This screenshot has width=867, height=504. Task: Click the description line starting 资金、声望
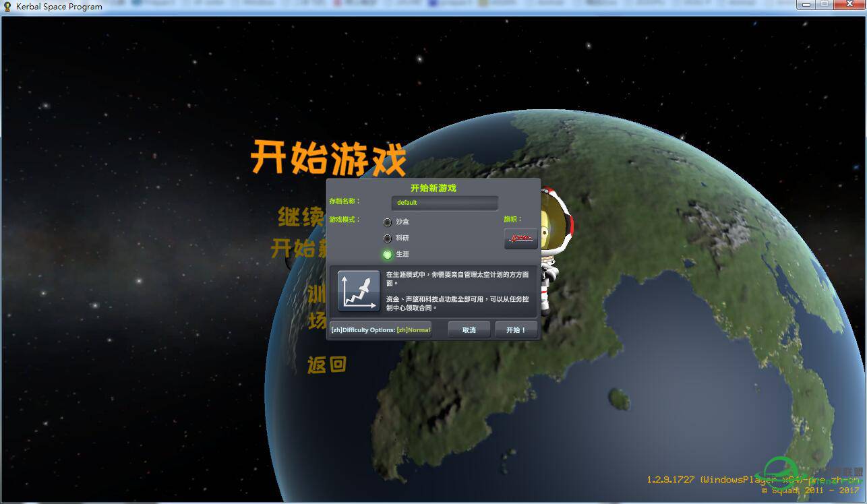click(458, 303)
